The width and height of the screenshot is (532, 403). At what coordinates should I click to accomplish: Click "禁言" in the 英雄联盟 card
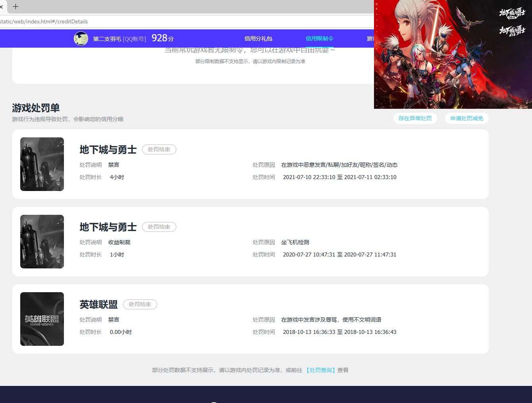coord(114,320)
